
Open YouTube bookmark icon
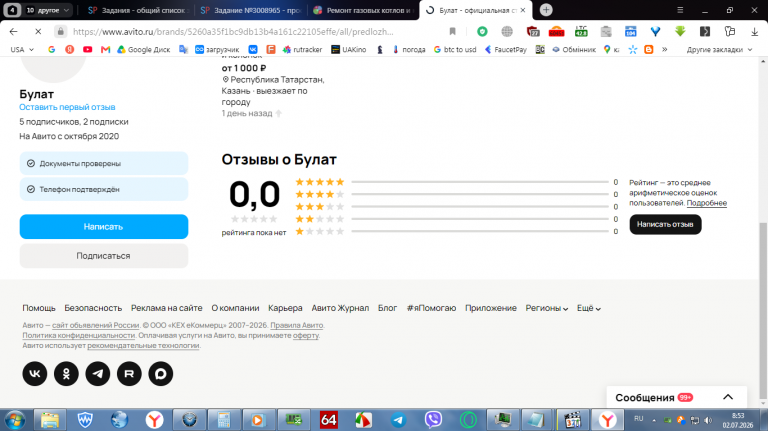[88, 49]
